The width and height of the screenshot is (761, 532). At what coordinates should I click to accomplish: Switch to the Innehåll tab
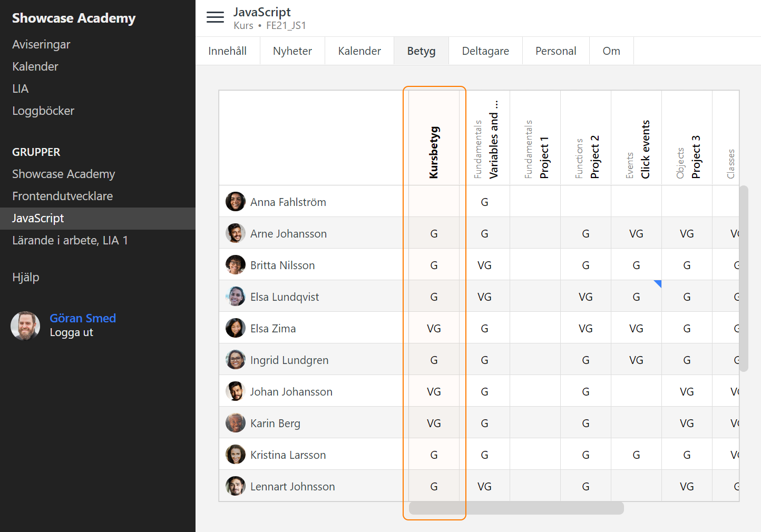tap(227, 51)
